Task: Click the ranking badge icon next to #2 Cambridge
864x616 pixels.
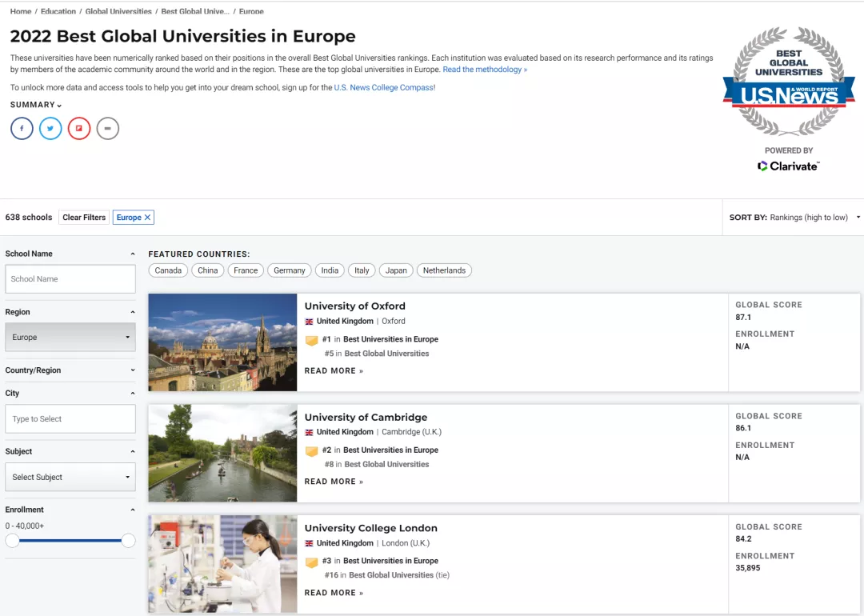Action: coord(311,451)
